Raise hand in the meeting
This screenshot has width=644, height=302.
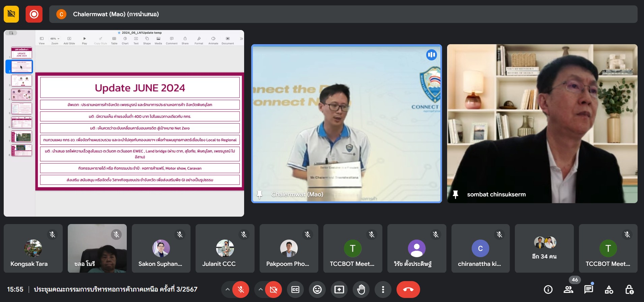pos(361,290)
